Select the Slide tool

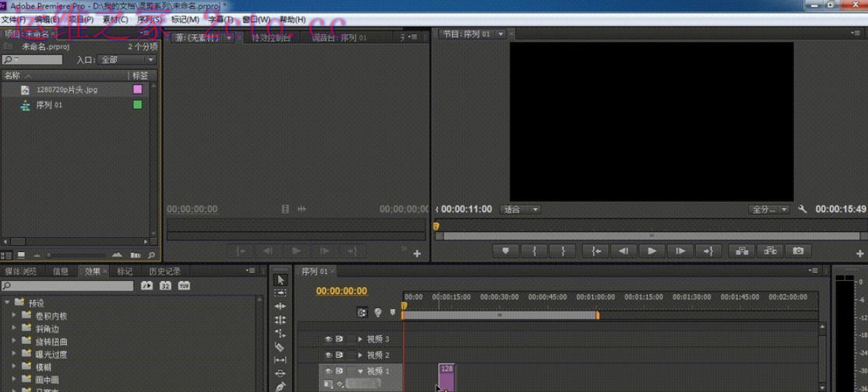click(x=281, y=373)
